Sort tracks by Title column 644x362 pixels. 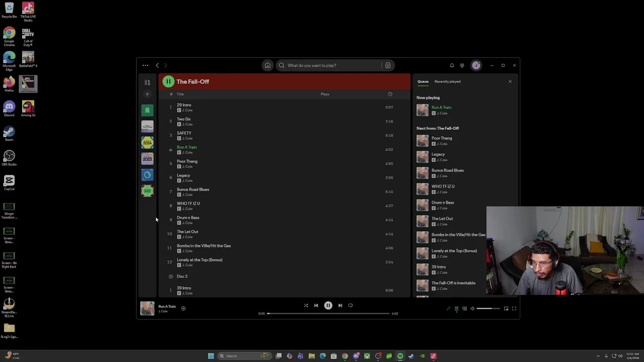pyautogui.click(x=180, y=94)
